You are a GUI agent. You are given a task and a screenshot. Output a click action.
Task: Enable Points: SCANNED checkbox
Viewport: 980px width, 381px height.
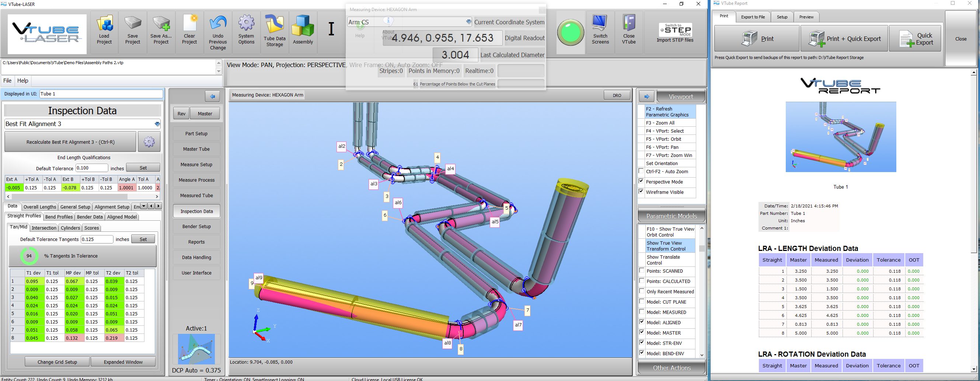[x=642, y=270]
